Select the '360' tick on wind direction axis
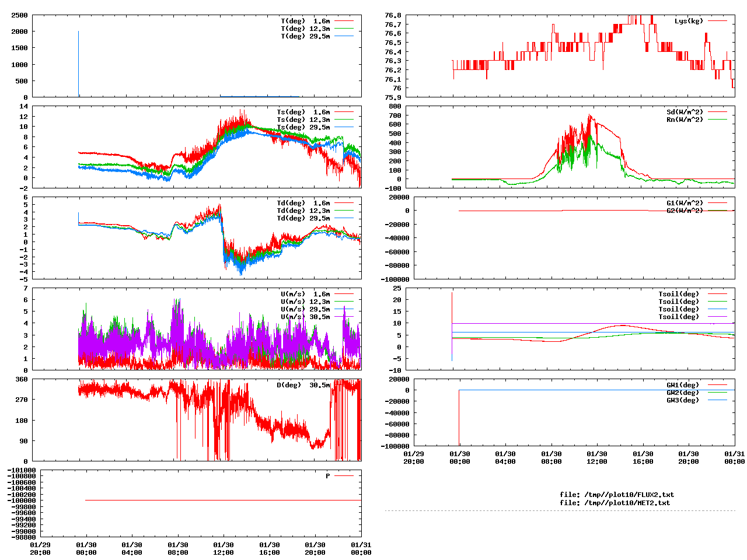This screenshot has width=747, height=560. (x=22, y=379)
